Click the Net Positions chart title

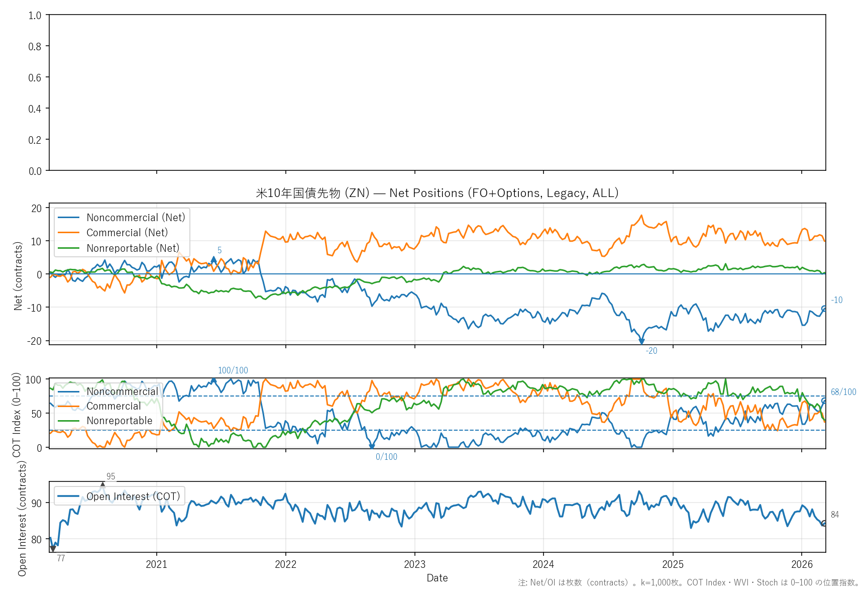pyautogui.click(x=437, y=193)
